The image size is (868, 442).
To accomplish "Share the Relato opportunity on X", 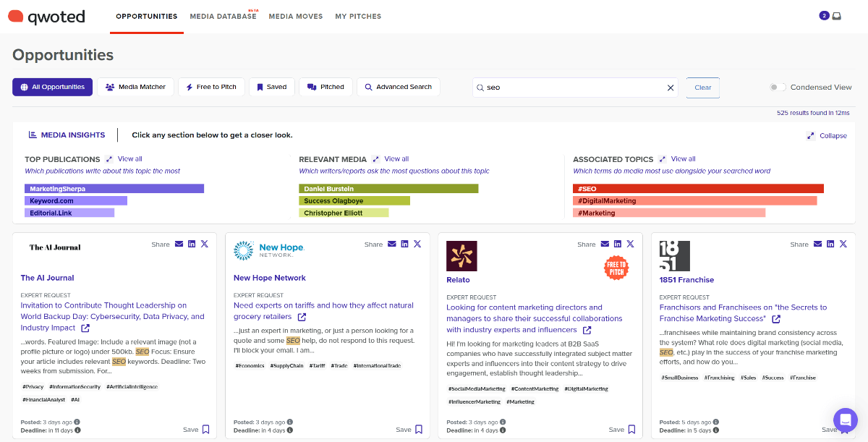I will (x=630, y=245).
